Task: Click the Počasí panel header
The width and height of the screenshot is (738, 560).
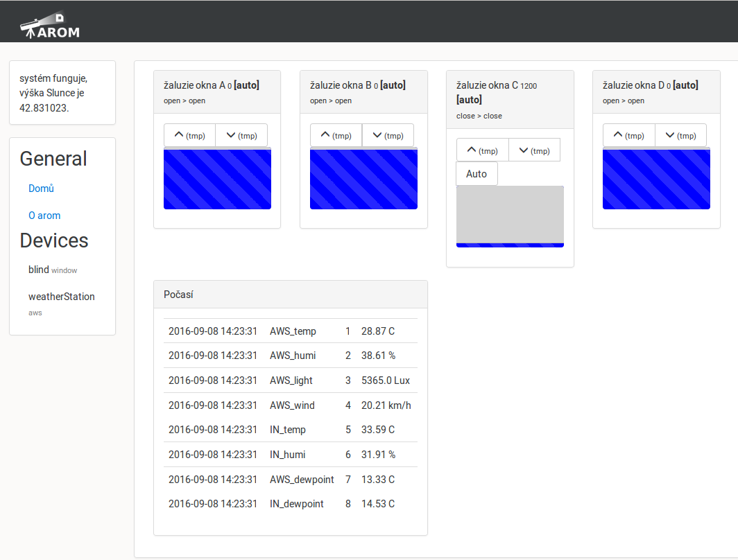Action: 290,295
